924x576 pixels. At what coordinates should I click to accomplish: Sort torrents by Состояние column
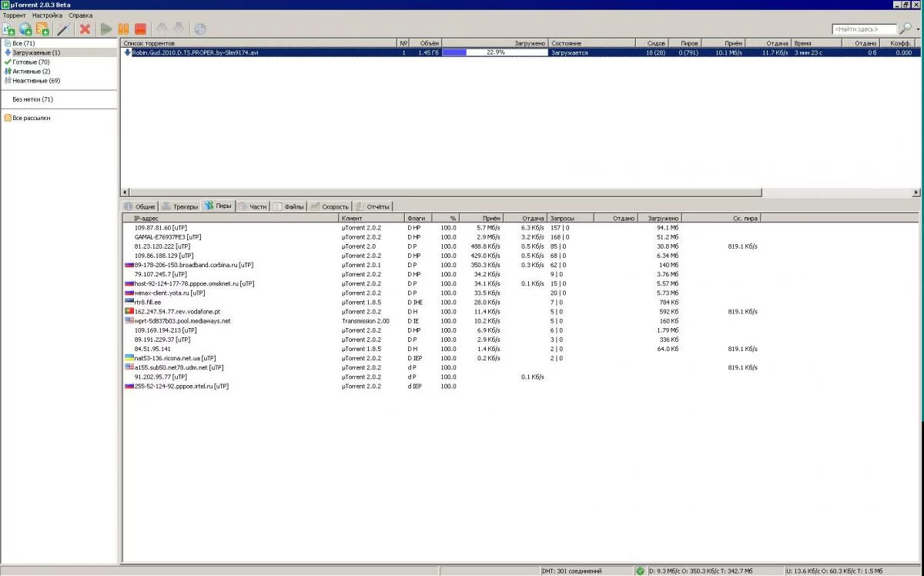pyautogui.click(x=591, y=43)
